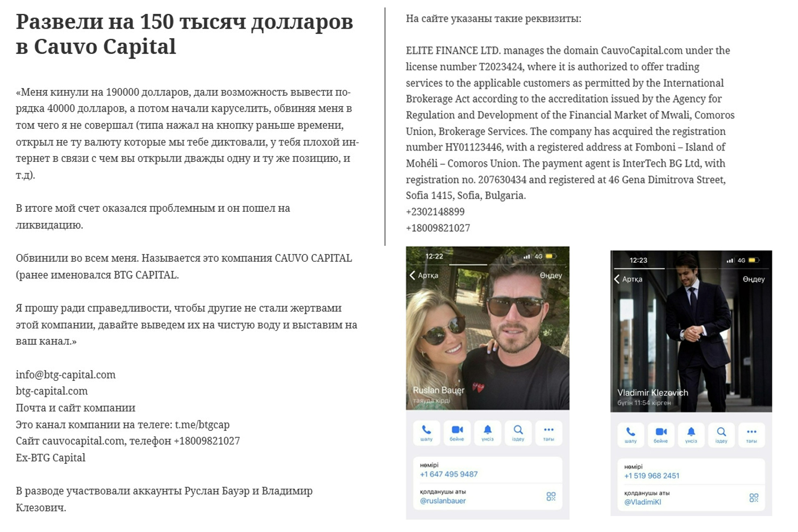This screenshot has width=798, height=532.
Task: Click phone number +1 647 495 9487
Action: tap(448, 474)
